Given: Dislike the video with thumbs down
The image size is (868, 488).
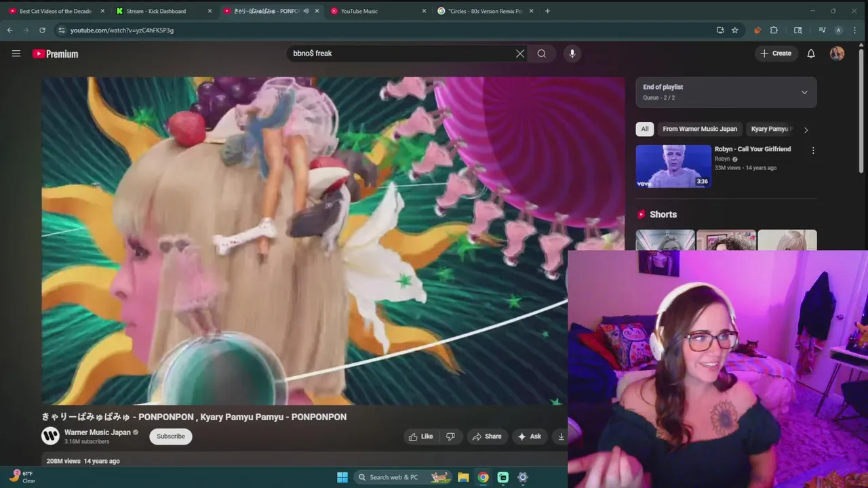Looking at the screenshot, I should tap(450, 436).
